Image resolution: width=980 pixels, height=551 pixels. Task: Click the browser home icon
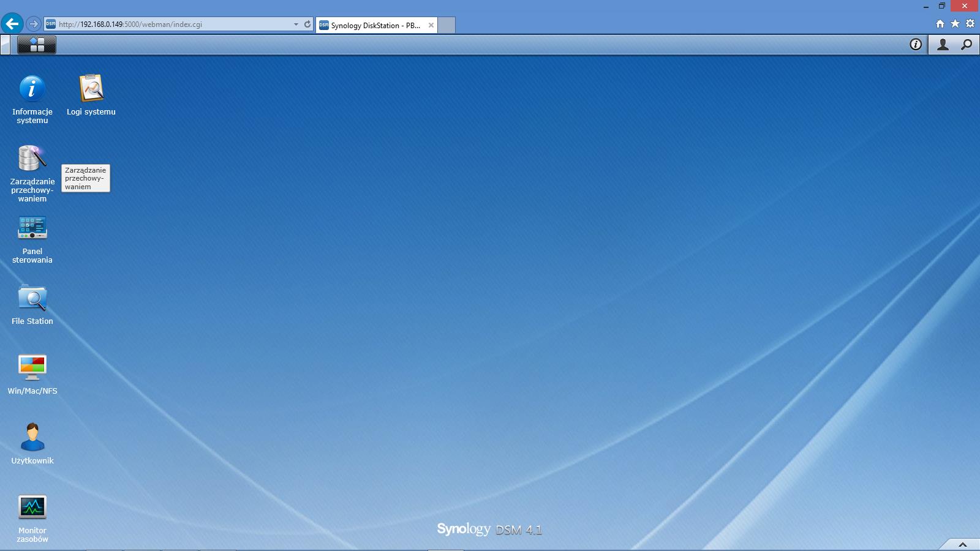point(940,24)
